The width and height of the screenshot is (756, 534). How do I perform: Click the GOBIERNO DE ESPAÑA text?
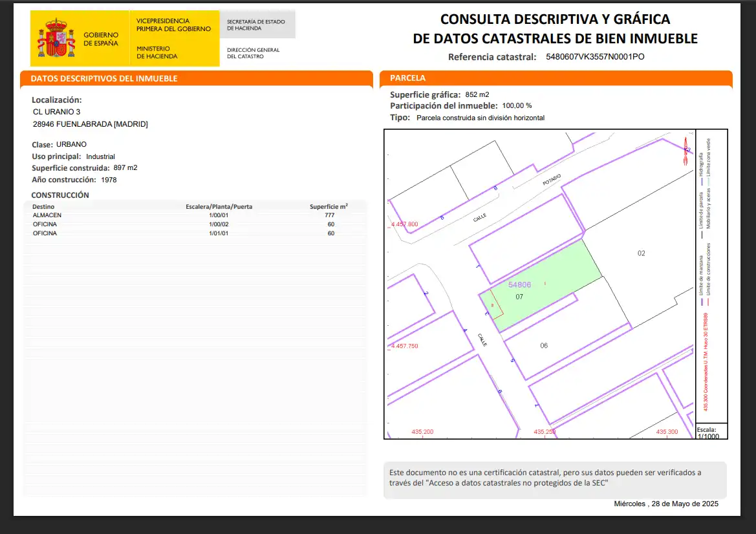point(101,39)
